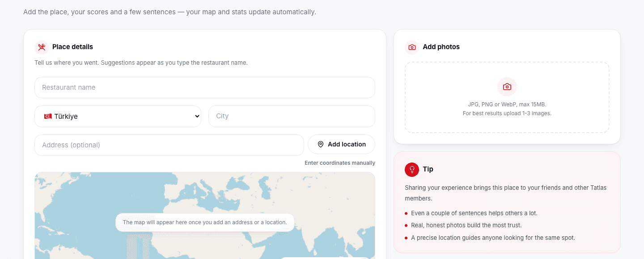
Task: Click the lightbulb Tip icon
Action: click(x=412, y=169)
